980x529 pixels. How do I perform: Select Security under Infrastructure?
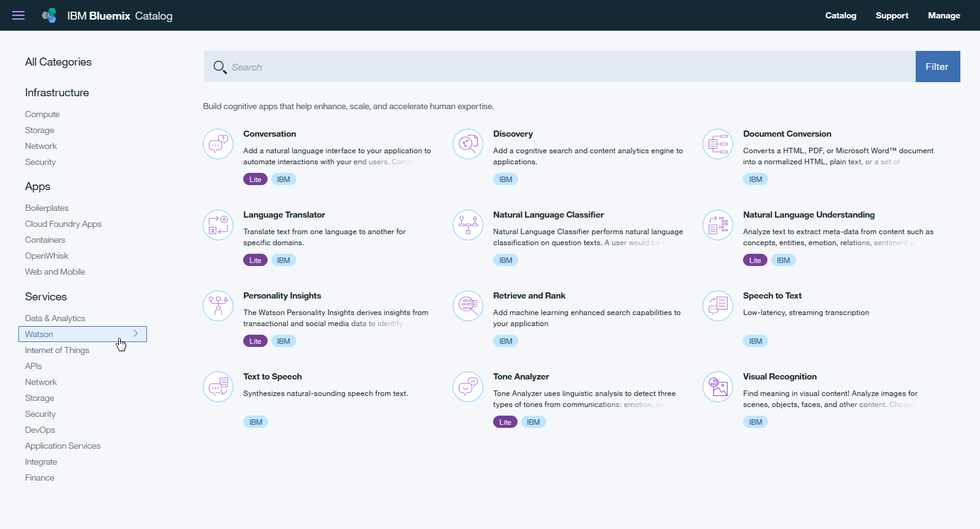[x=40, y=162]
